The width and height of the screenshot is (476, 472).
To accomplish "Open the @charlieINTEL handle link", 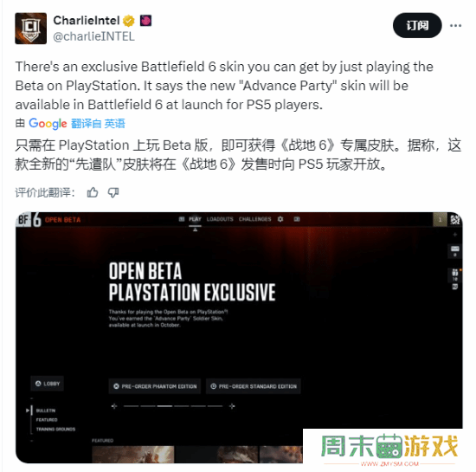I will 93,36.
